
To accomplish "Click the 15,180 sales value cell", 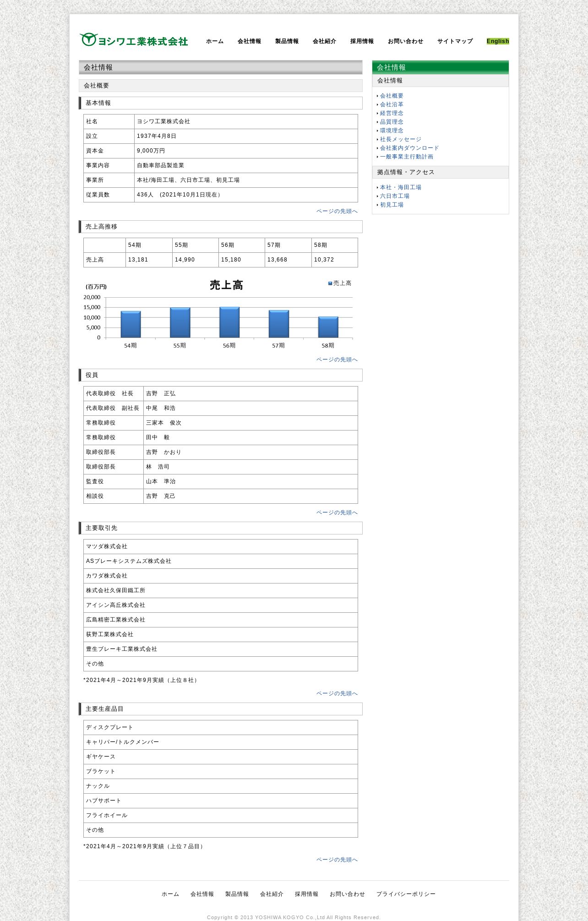I will [242, 260].
